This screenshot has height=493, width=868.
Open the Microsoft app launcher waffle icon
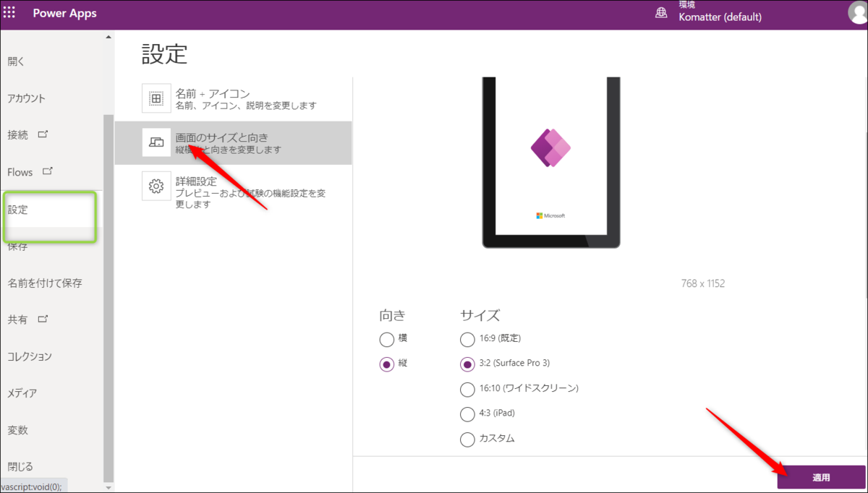(x=10, y=12)
